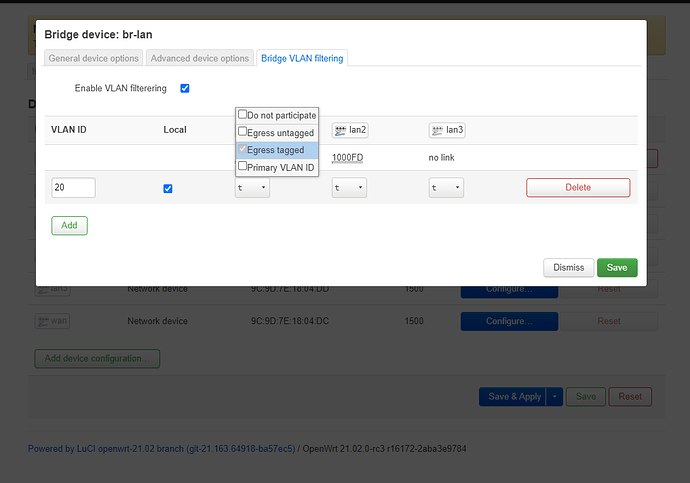Click the no link status text
Screen dimensions: 690x483
coord(441,157)
